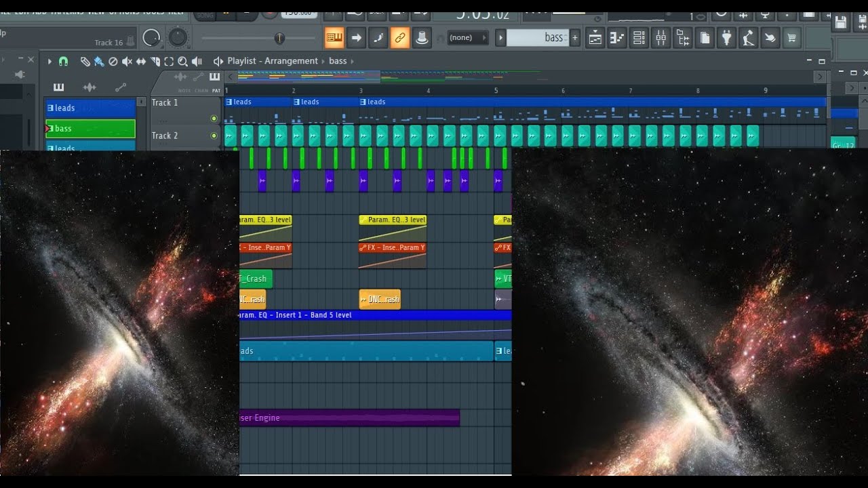Select the Playback speaker tool in Playlist
The width and height of the screenshot is (868, 488).
[x=196, y=61]
